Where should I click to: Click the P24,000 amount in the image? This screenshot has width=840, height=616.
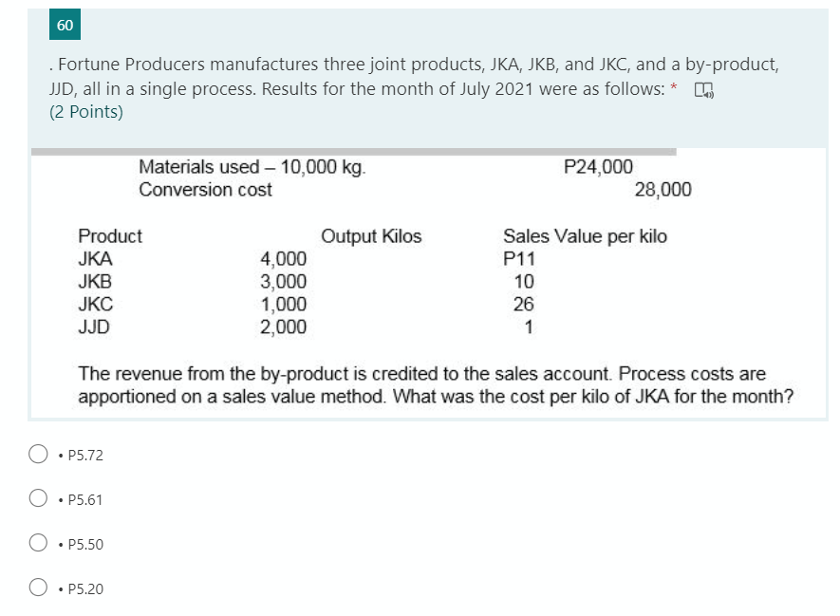point(598,167)
